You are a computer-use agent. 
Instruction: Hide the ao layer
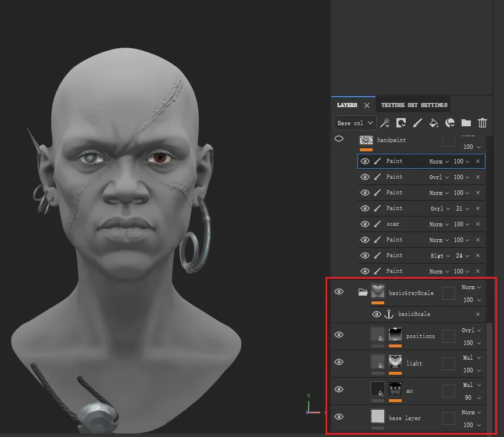pos(339,389)
